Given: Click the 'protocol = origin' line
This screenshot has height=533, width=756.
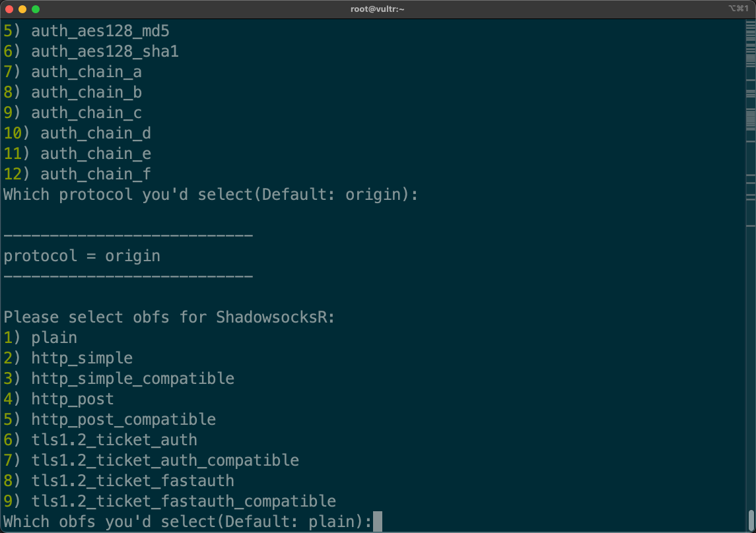Looking at the screenshot, I should pyautogui.click(x=82, y=256).
